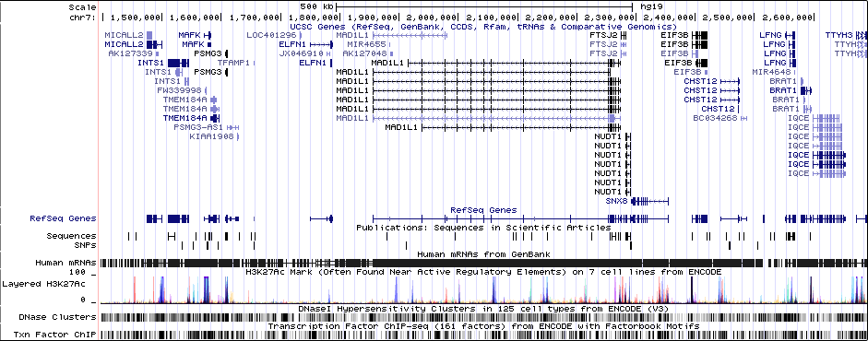Viewport: 868px width, 341px height.
Task: Click the 1,500,000 position label
Action: click(x=137, y=18)
